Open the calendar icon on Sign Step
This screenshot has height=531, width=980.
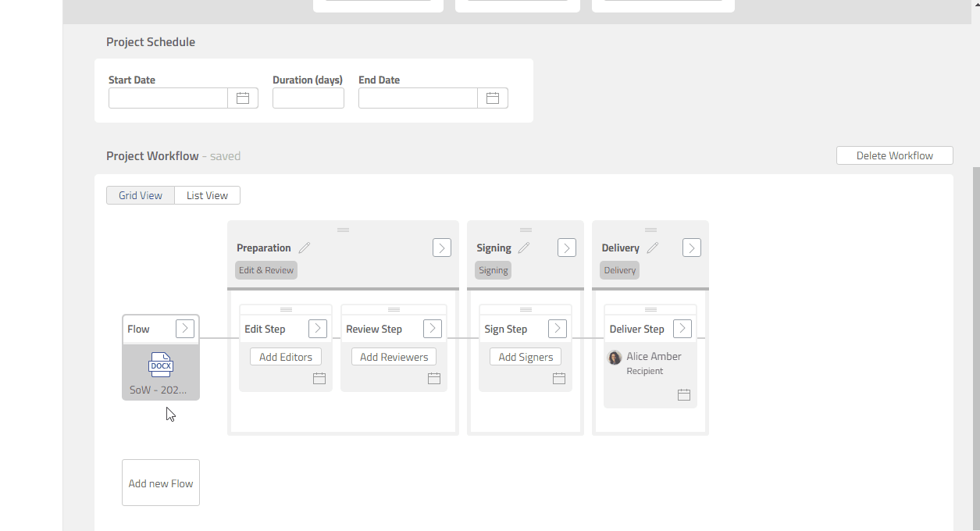[559, 378]
